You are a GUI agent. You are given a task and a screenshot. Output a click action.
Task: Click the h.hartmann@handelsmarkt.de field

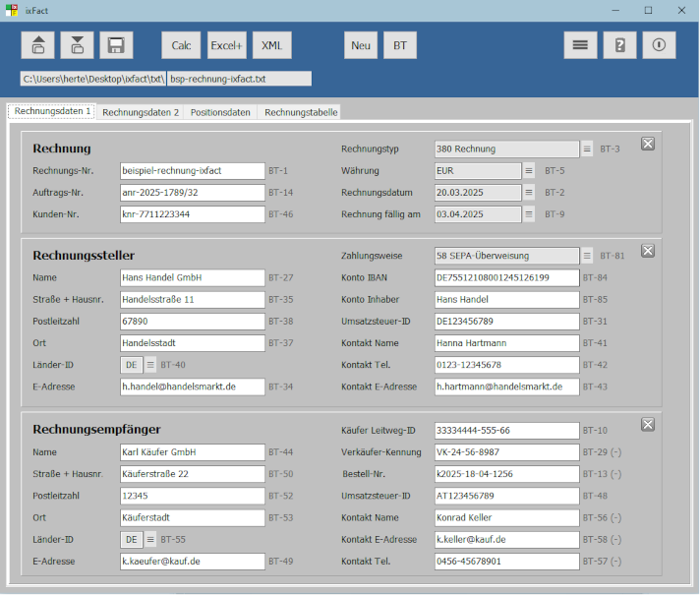pos(506,387)
